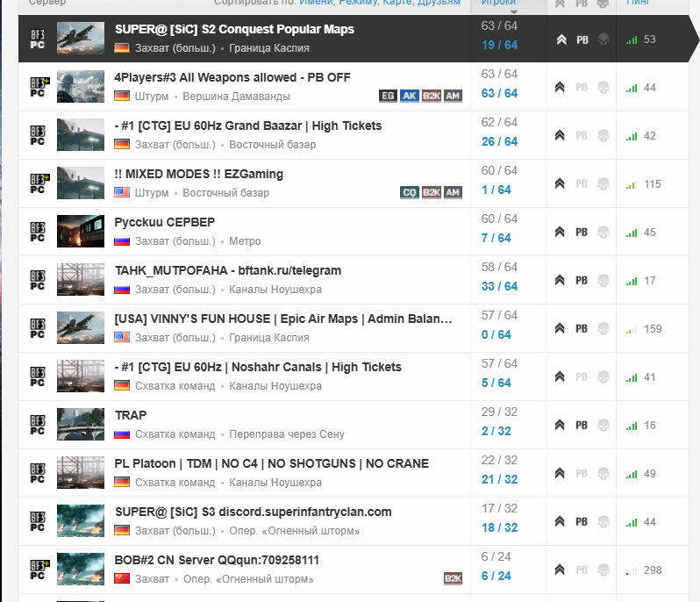Open the EU 60Hz Grand Baazar High Tickets server

point(248,126)
